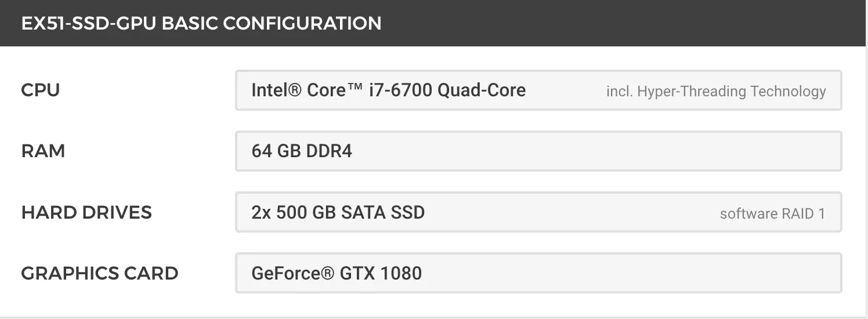Select the Graphics Card field GeForce GTX 1080
The image size is (868, 319).
click(538, 273)
